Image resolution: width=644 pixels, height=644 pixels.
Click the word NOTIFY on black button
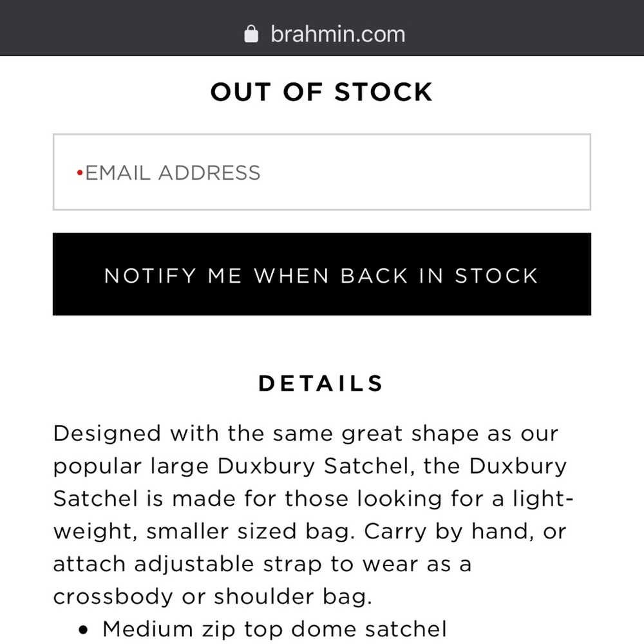pyautogui.click(x=150, y=276)
